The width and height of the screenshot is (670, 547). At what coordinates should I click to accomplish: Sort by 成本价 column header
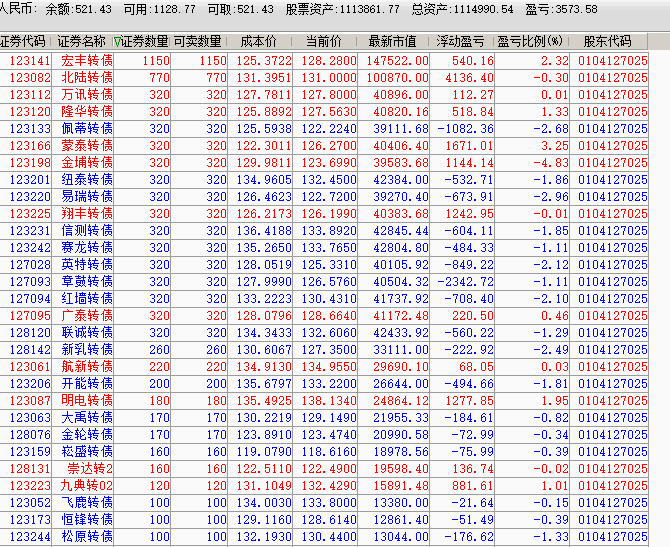259,41
